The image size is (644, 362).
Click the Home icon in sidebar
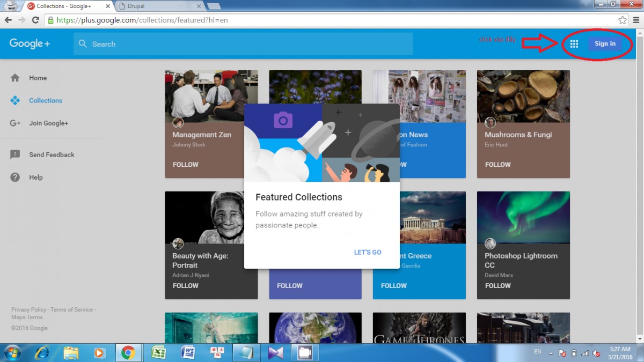click(16, 78)
